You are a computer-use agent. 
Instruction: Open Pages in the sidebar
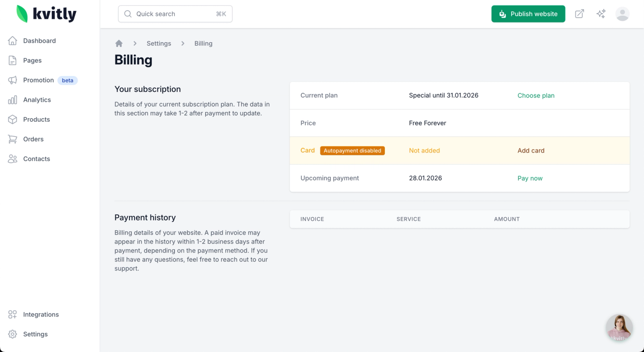tap(33, 61)
